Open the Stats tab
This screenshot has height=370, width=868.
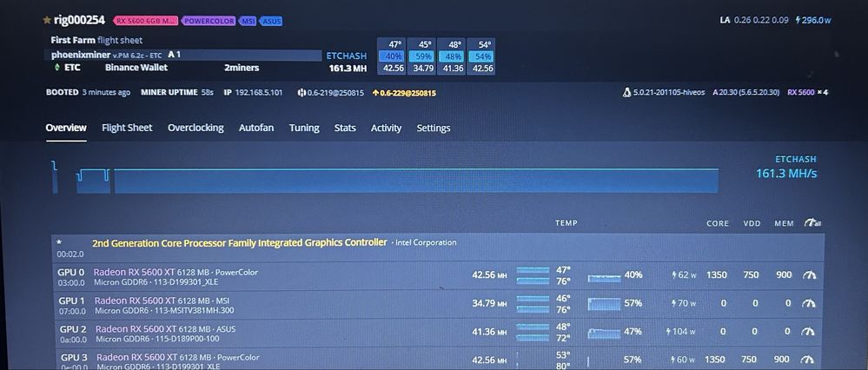click(345, 128)
